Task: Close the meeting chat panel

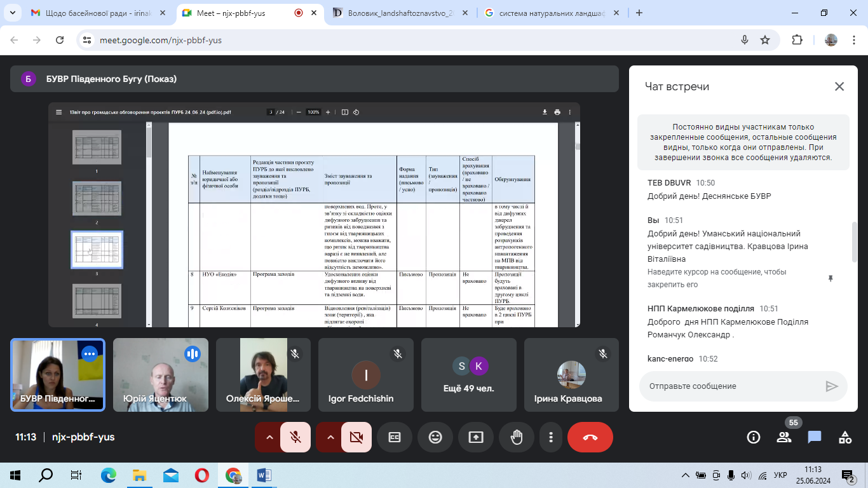Action: (839, 86)
